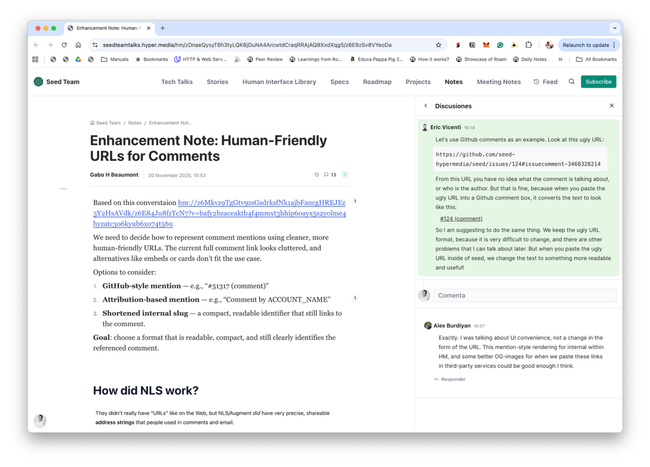Click the Seed Team logo in header

(x=39, y=82)
